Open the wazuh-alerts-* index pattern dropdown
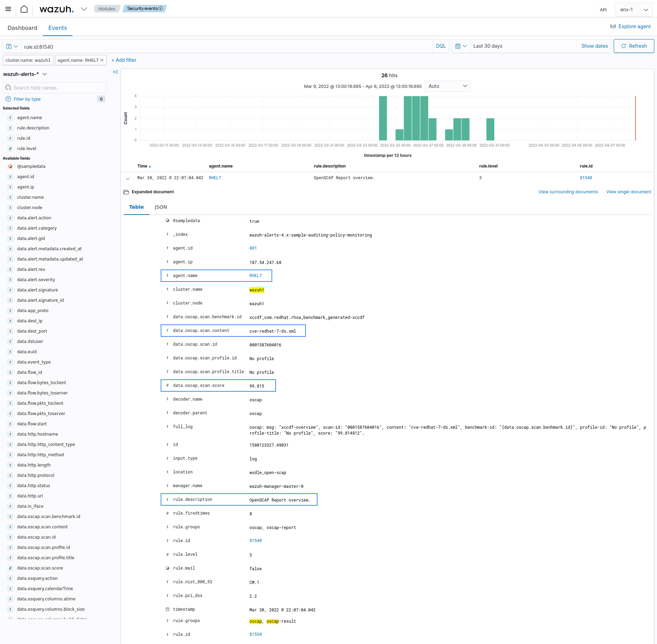 [x=25, y=74]
